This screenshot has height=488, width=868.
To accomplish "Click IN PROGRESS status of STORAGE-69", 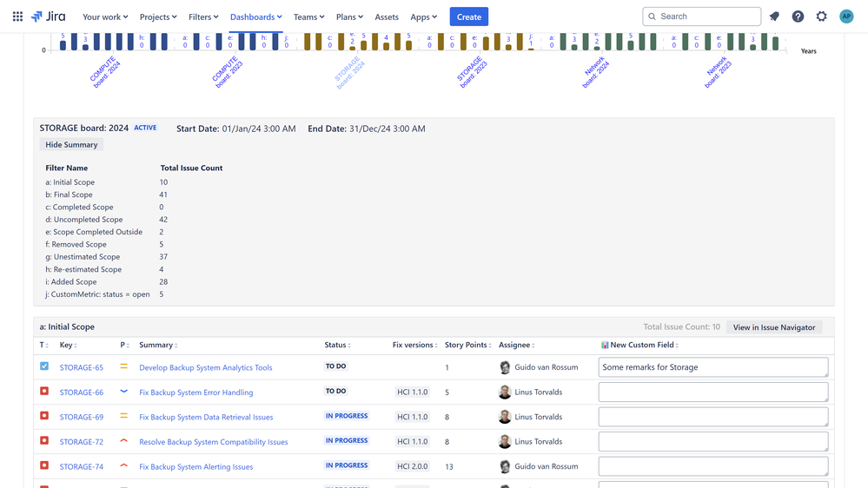I will pyautogui.click(x=347, y=416).
